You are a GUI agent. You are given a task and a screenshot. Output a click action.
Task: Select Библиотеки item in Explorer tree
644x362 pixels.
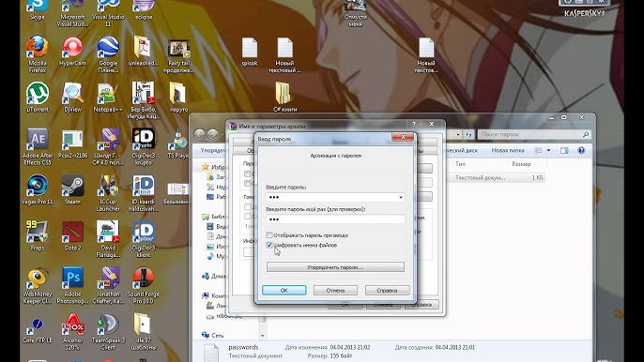[x=214, y=217]
